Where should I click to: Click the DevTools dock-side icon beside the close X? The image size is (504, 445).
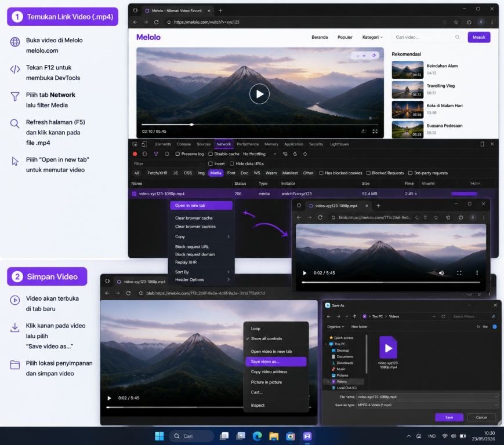tap(482, 144)
